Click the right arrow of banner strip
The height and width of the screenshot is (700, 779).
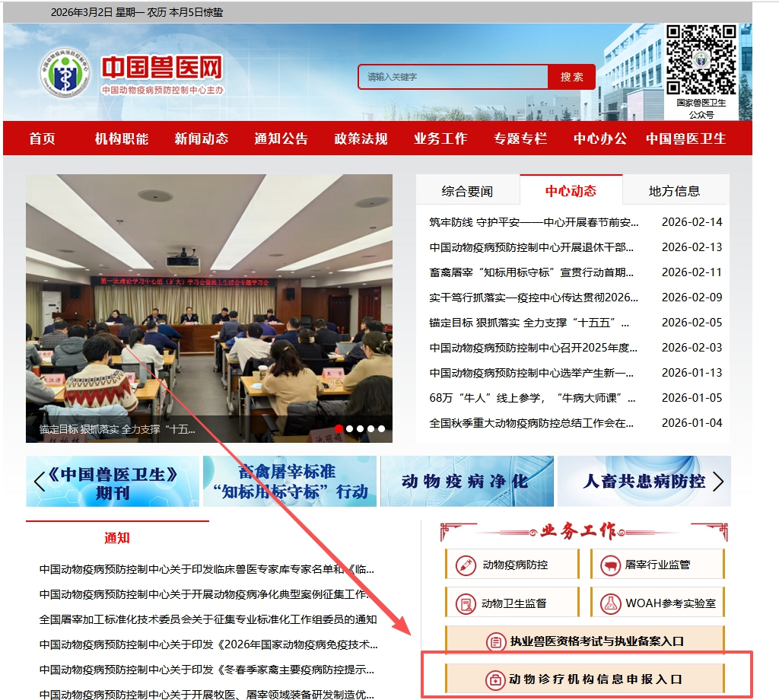pyautogui.click(x=718, y=482)
